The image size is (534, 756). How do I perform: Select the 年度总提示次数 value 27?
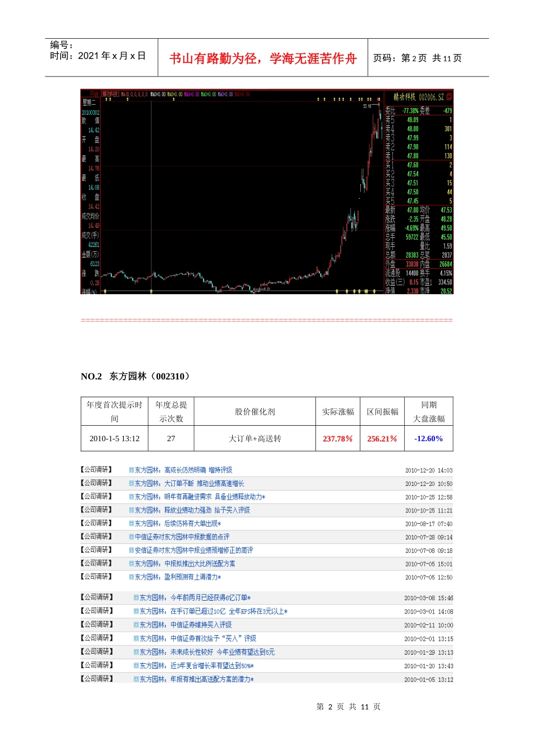[171, 438]
